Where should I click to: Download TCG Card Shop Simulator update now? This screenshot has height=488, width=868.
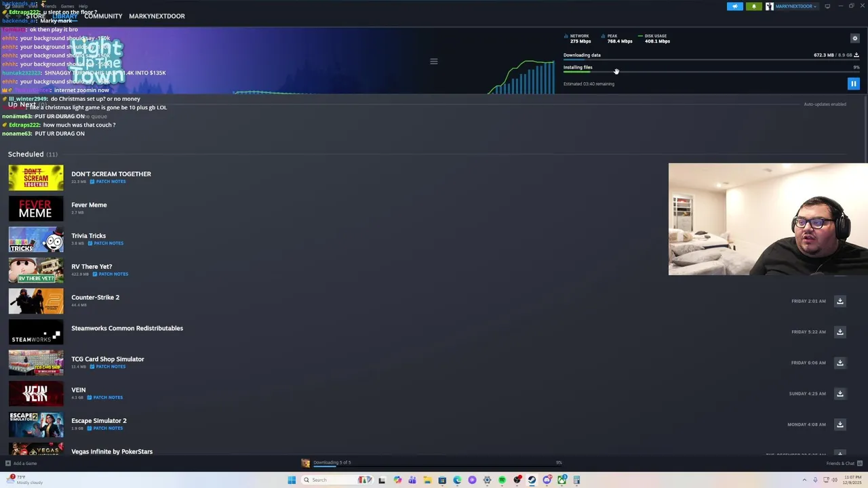[x=840, y=363]
